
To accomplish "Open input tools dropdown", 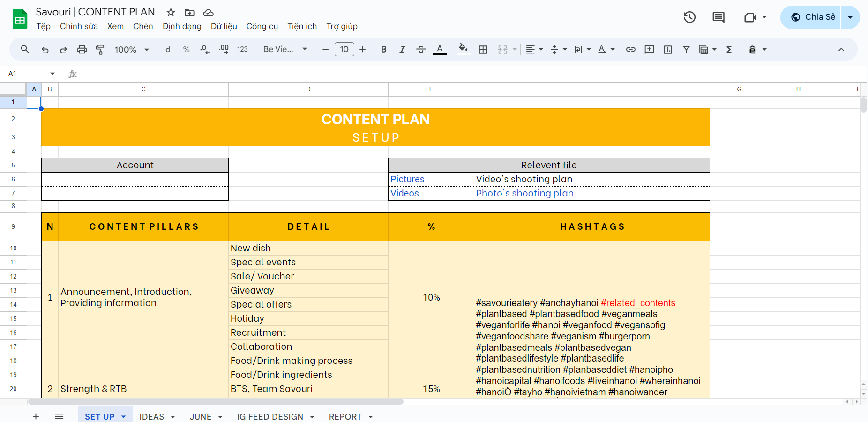I will point(757,49).
